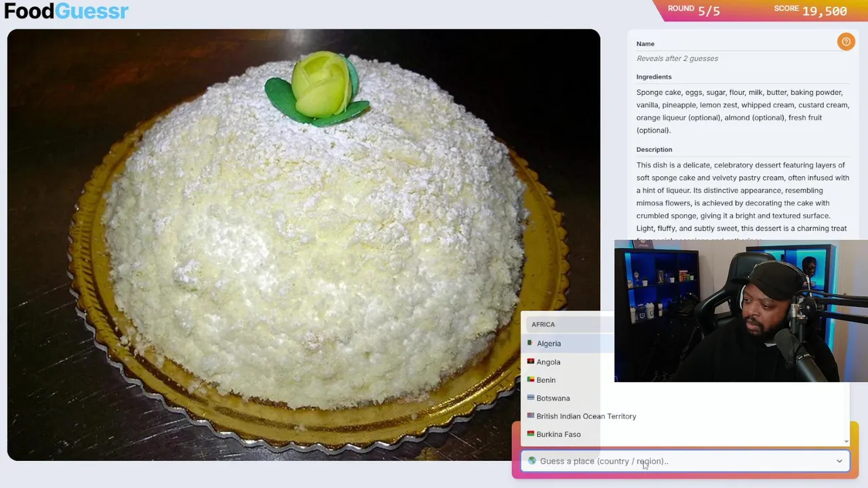This screenshot has height=488, width=868.
Task: Open the orange help question-mark icon
Action: pos(846,42)
